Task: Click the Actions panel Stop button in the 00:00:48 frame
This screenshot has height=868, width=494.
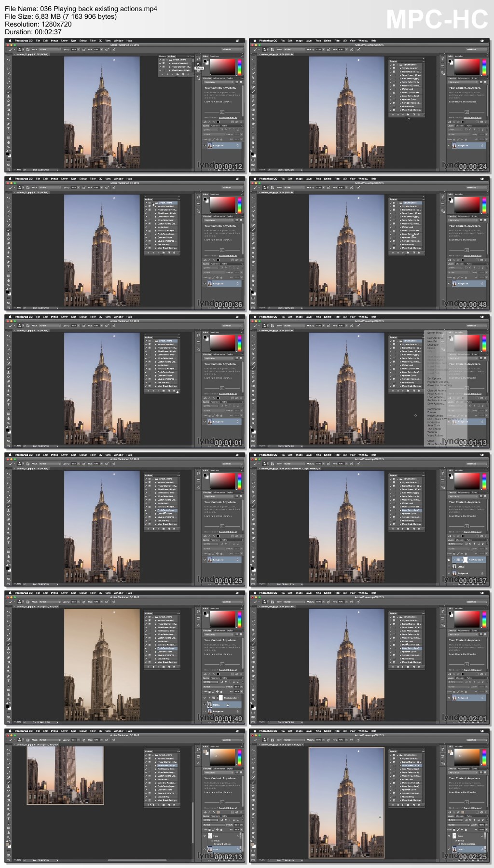Action: [x=393, y=252]
